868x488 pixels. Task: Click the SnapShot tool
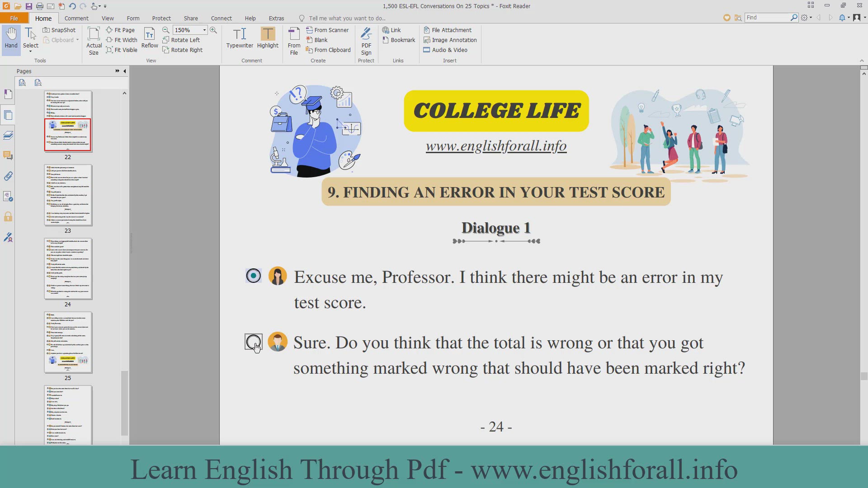pyautogui.click(x=59, y=30)
